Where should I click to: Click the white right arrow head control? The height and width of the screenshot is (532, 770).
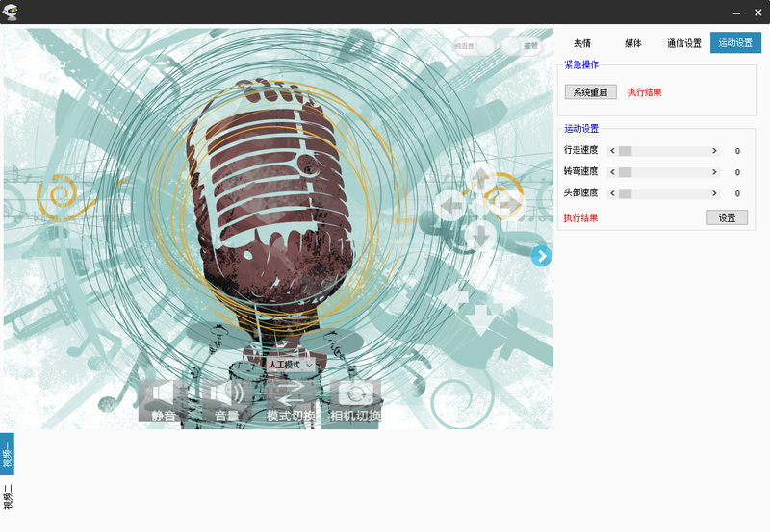tap(508, 295)
